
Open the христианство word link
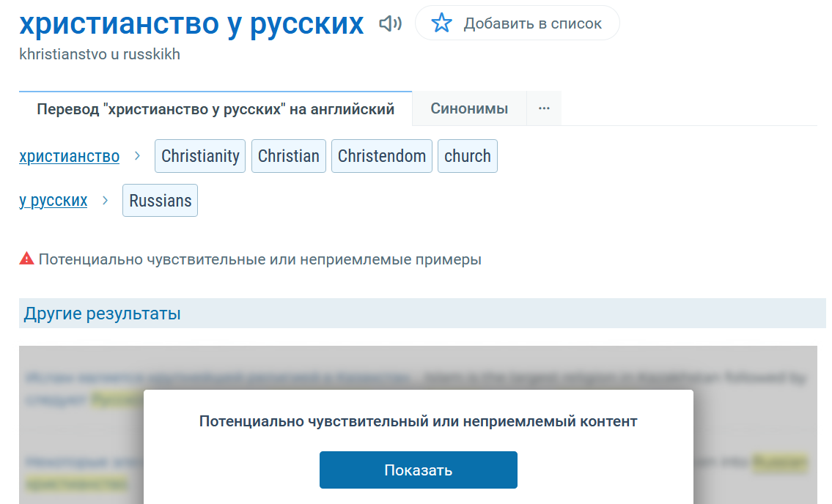69,156
